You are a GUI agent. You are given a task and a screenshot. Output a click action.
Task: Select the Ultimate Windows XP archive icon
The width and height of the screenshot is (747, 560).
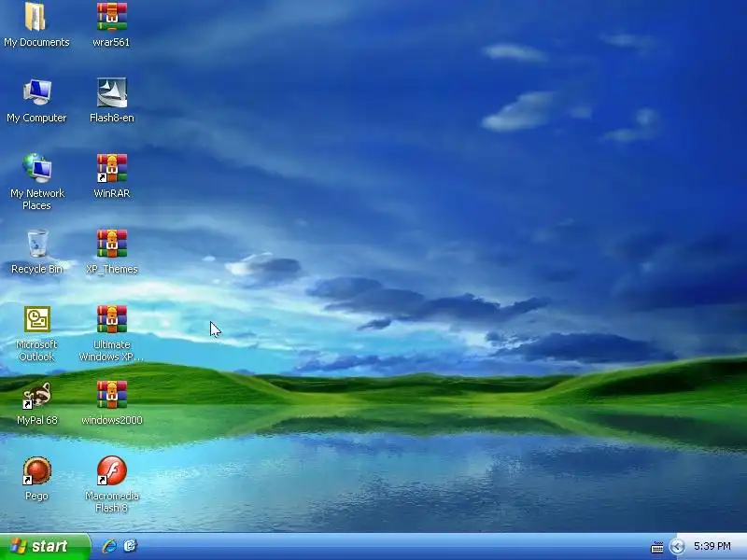[111, 319]
